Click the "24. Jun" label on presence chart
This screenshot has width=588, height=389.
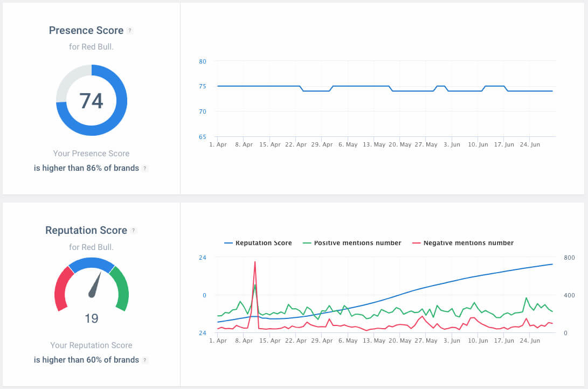[x=530, y=144]
